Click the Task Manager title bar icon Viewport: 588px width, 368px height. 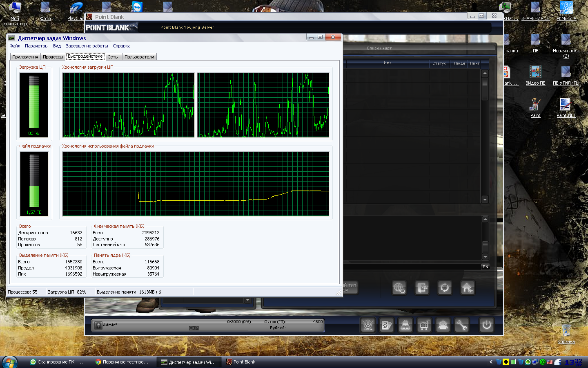[11, 38]
